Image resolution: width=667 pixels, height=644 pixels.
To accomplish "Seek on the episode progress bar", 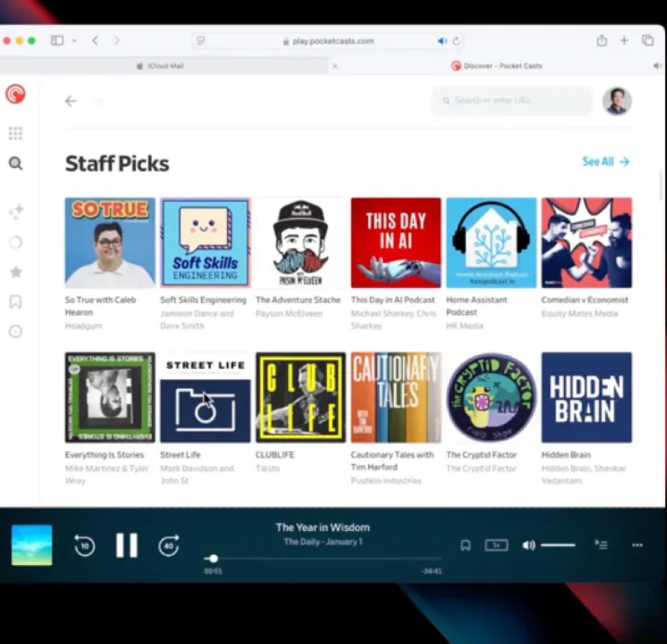I will tap(323, 559).
